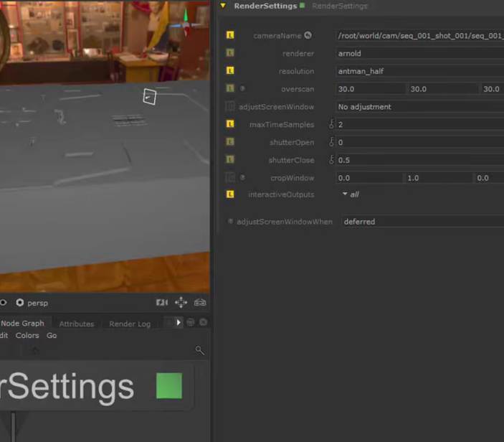The width and height of the screenshot is (504, 442).
Task: Open the interactiveOutputs 'all' dropdown
Action: [350, 194]
